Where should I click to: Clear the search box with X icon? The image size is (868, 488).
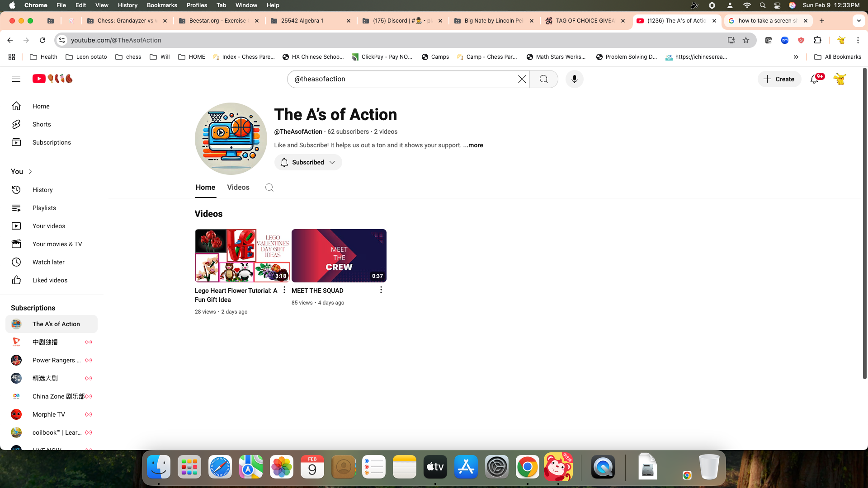522,79
